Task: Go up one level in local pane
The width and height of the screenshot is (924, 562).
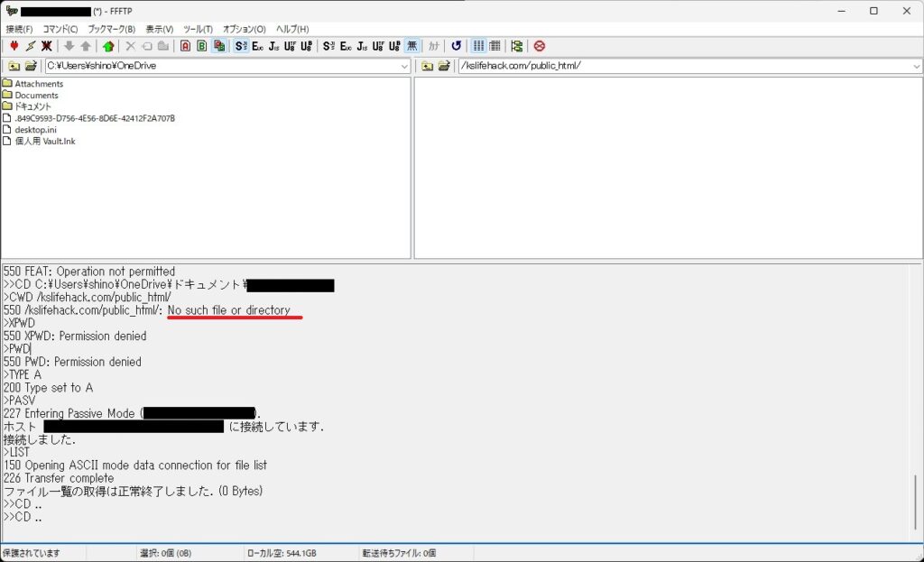Action: pos(14,66)
